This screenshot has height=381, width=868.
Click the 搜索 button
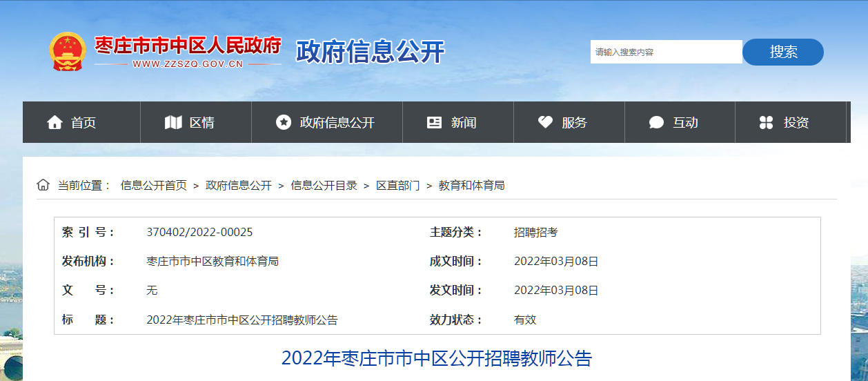coord(783,52)
